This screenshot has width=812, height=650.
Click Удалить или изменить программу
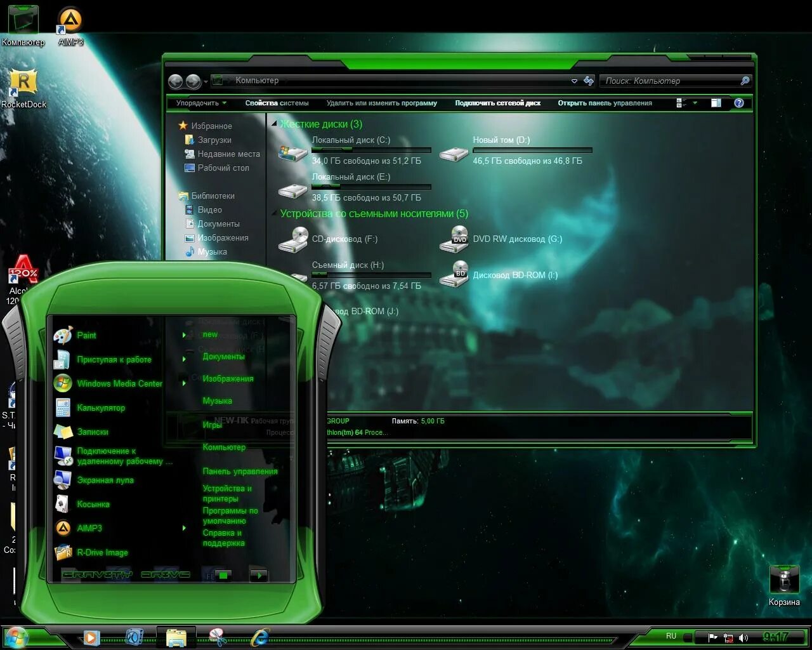[x=382, y=103]
